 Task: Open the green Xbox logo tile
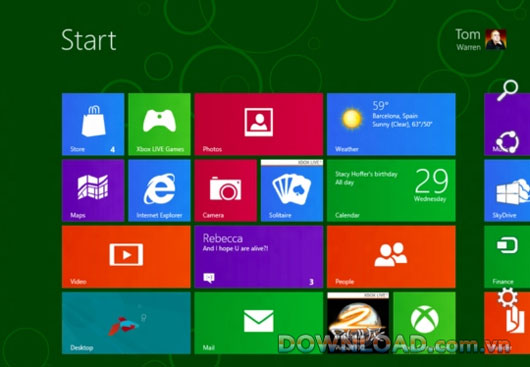[x=424, y=323]
